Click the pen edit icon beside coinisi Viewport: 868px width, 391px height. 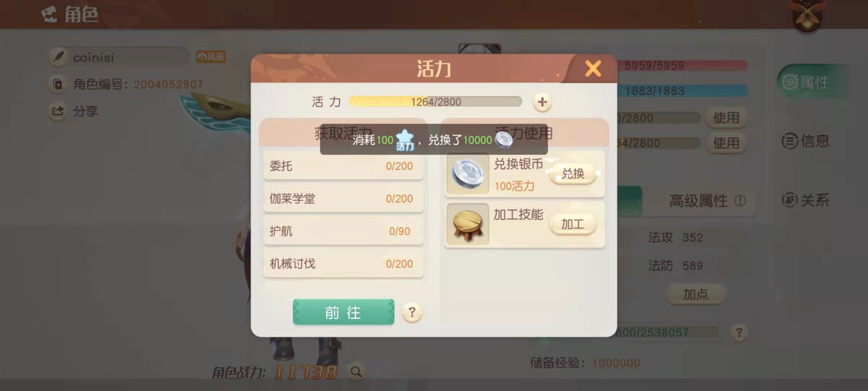58,57
